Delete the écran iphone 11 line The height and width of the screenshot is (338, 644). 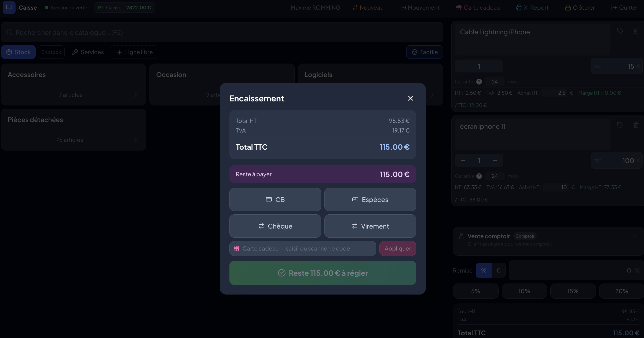click(x=636, y=125)
